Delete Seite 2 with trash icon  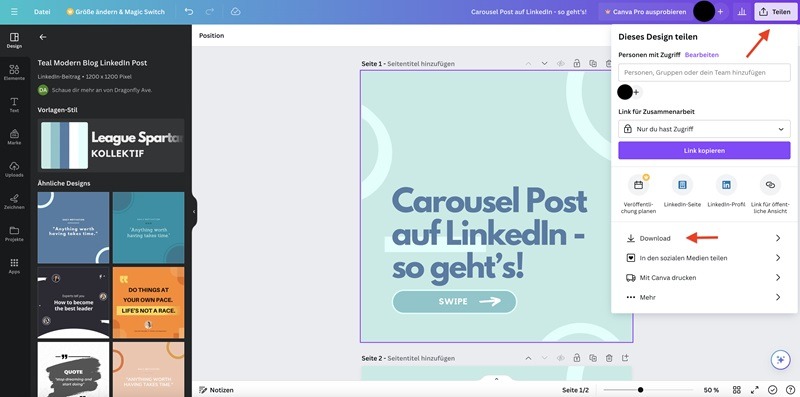point(609,358)
